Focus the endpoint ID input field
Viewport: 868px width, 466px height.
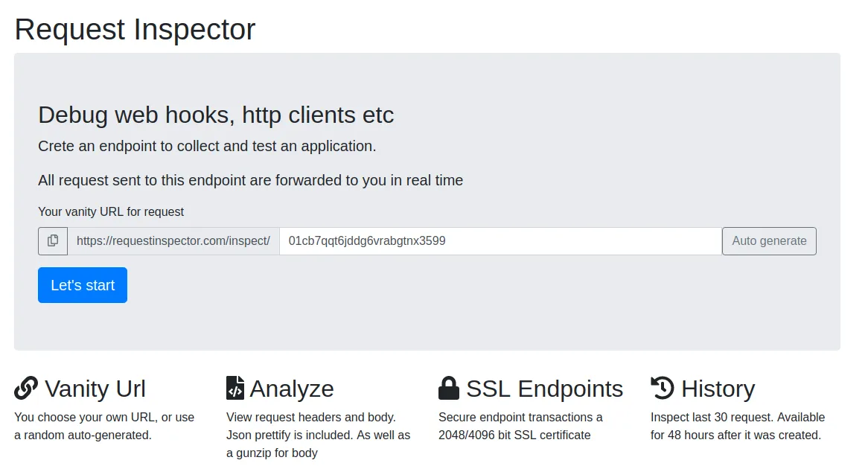[499, 240]
